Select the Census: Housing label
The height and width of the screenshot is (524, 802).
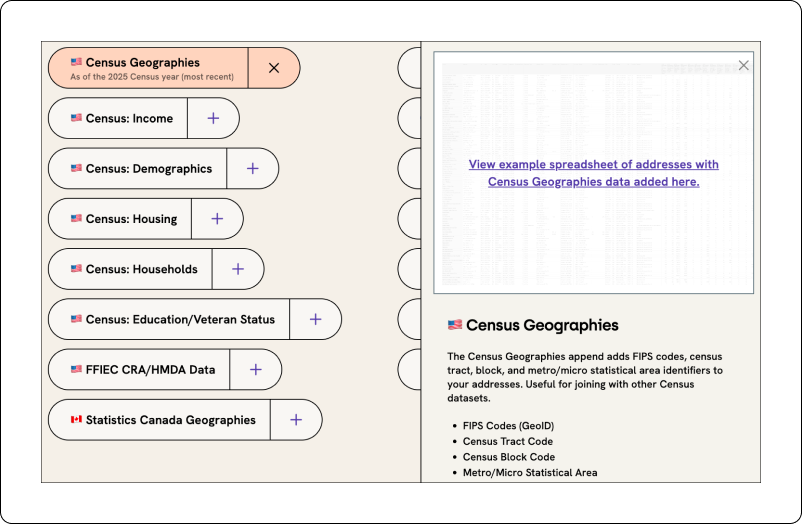pos(131,219)
